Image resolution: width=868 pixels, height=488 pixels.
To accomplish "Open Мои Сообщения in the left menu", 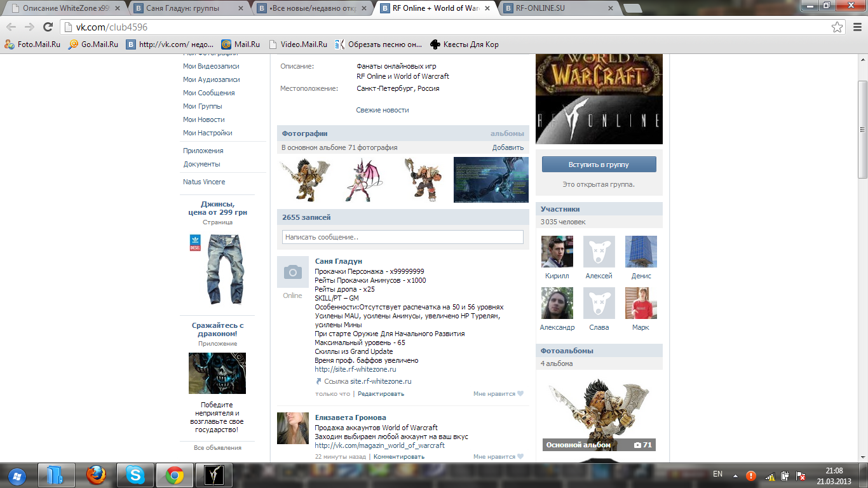I will click(209, 93).
